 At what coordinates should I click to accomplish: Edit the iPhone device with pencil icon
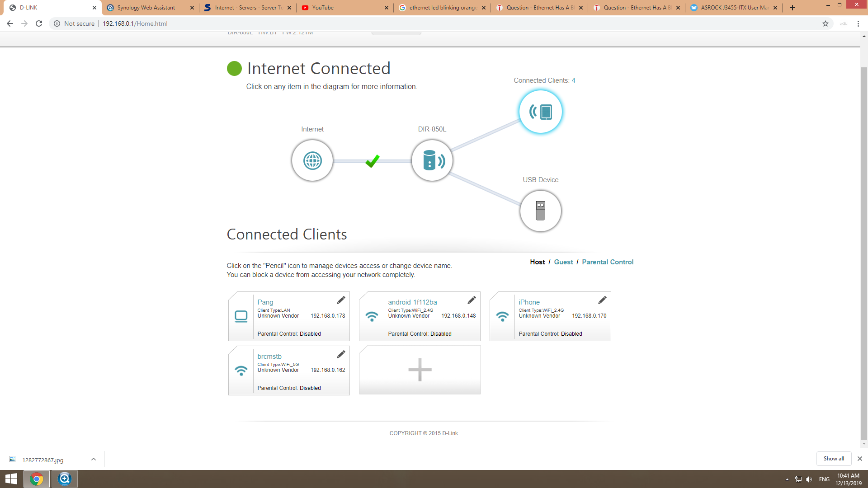602,300
